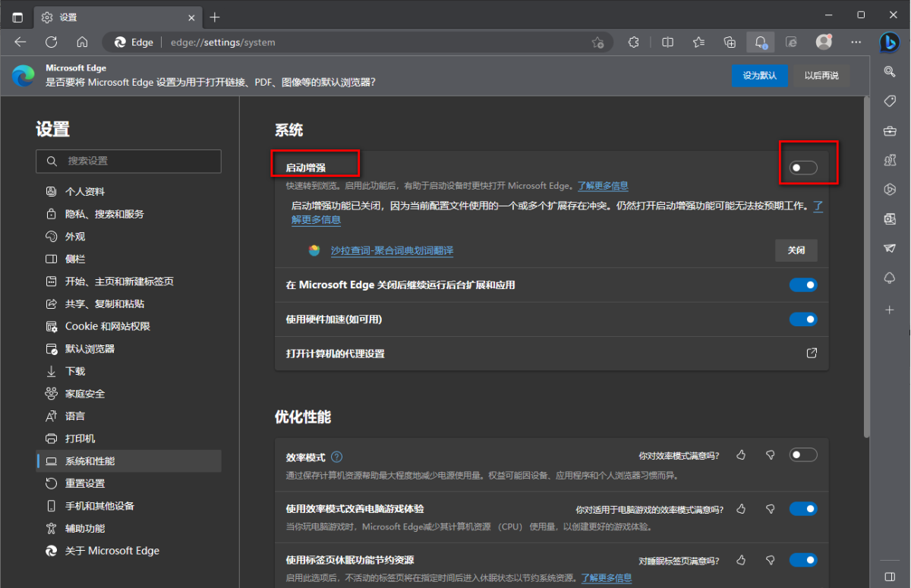Screen dimensions: 911x588
Task: Open the three-dot Settings and more menu
Action: pyautogui.click(x=856, y=42)
